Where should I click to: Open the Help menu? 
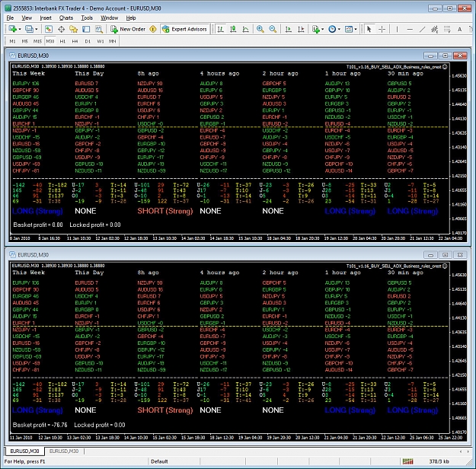click(x=131, y=18)
